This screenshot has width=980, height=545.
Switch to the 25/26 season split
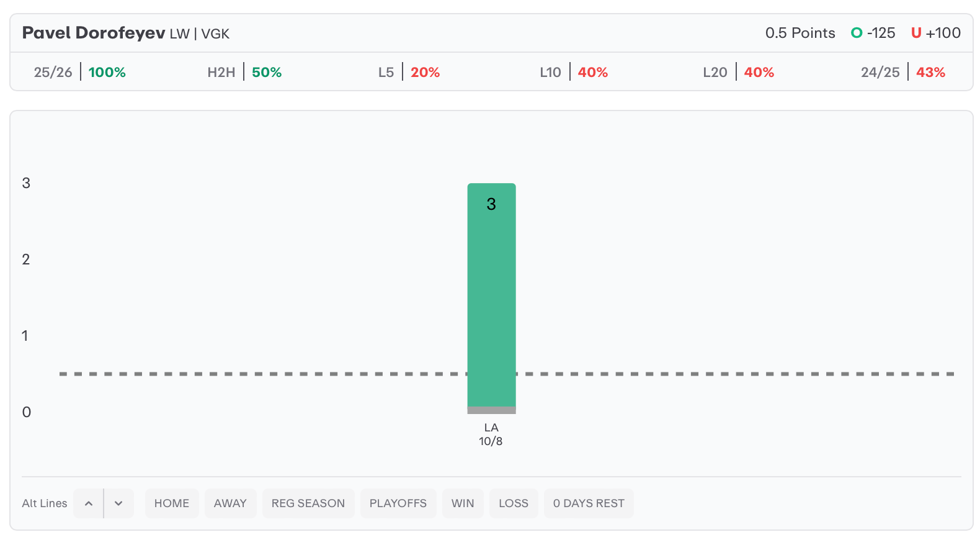(x=79, y=72)
